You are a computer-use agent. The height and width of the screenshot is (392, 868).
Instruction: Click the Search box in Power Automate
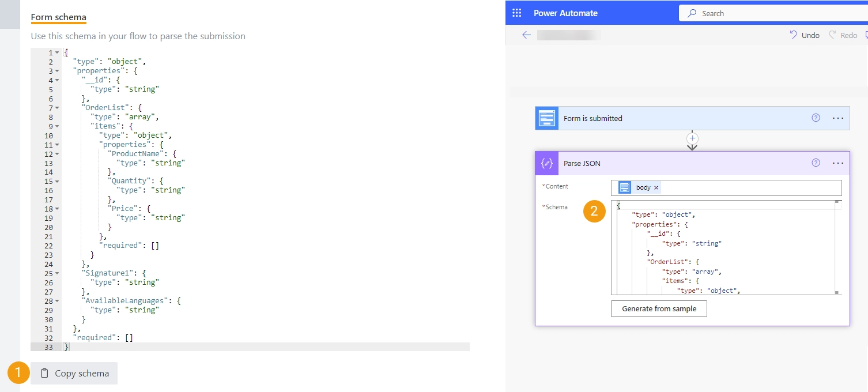tap(773, 13)
